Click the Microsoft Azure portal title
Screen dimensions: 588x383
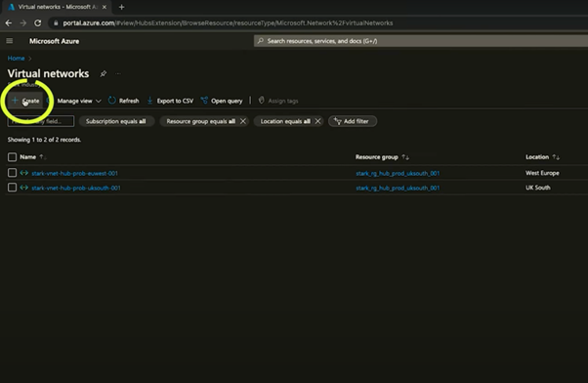(x=54, y=41)
